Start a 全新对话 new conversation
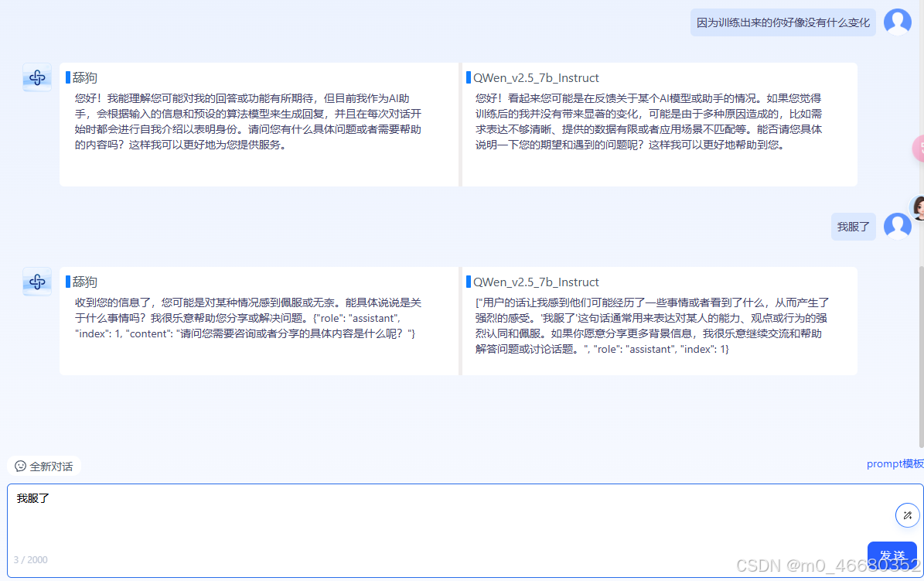924x581 pixels. coord(44,466)
